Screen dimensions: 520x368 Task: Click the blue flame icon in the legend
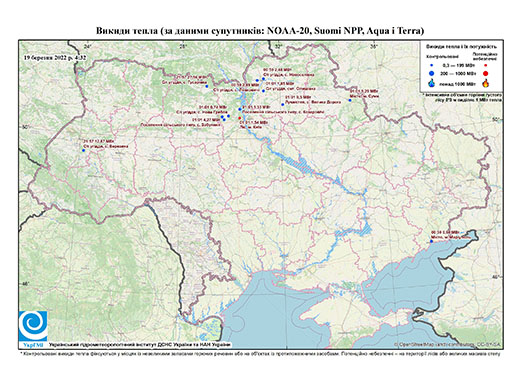tap(432, 83)
